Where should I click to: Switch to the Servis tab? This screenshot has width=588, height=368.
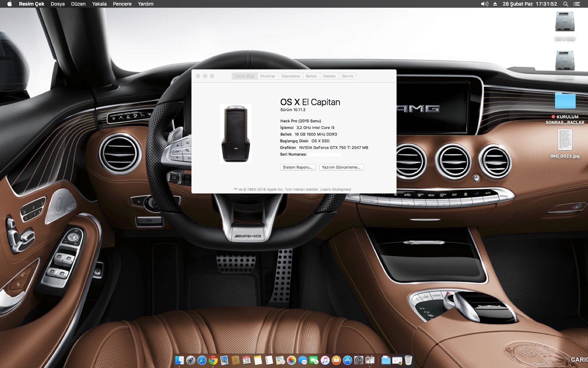(348, 76)
